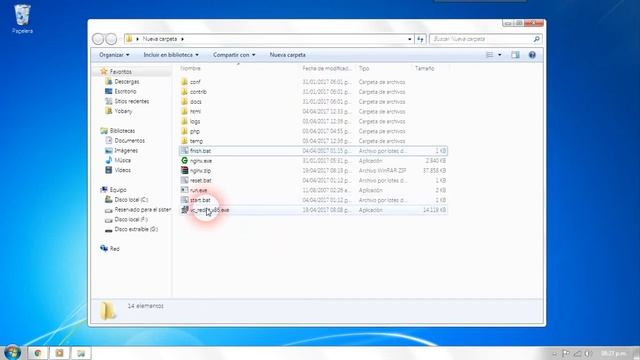This screenshot has width=640, height=360.
Task: Select the reset.bat file icon
Action: 184,180
